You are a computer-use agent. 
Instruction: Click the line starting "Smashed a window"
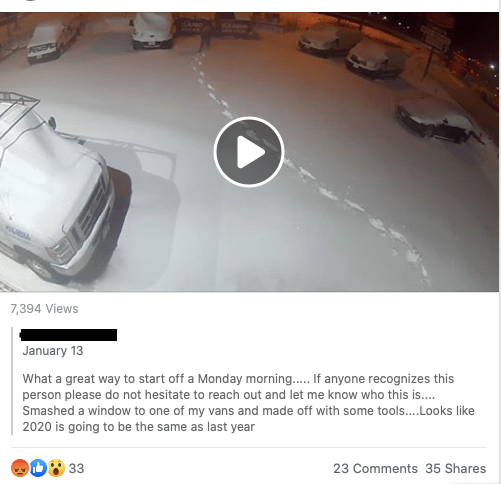tap(248, 411)
